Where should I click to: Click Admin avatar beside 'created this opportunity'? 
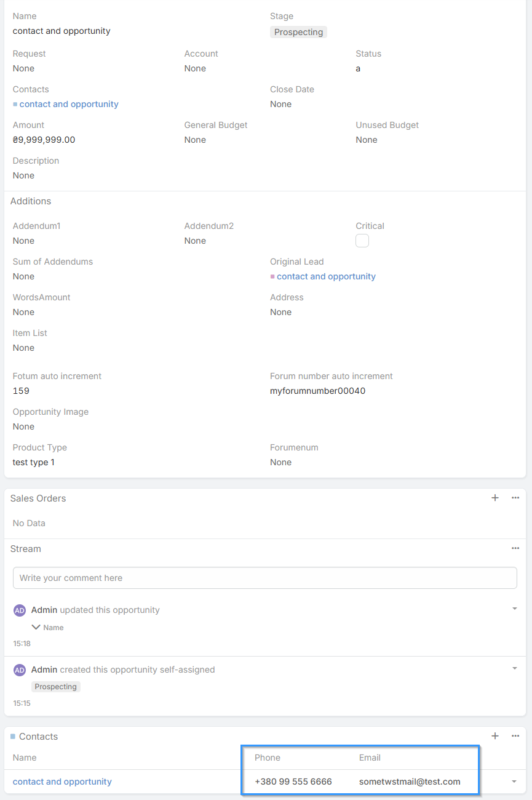pyautogui.click(x=20, y=670)
